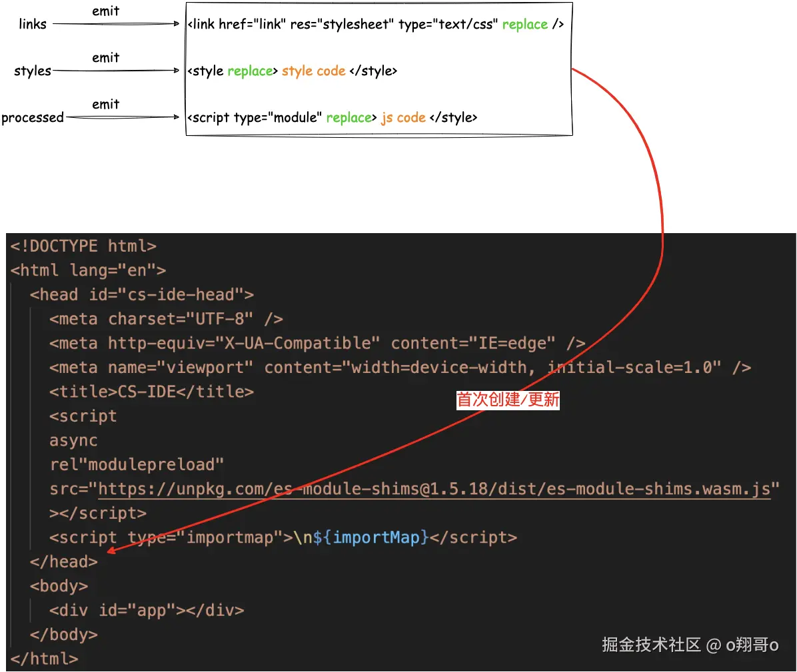Viewport: 797px width, 672px height.
Task: Click the '<head id="cs-ide-head">' line
Action: pyautogui.click(x=142, y=294)
